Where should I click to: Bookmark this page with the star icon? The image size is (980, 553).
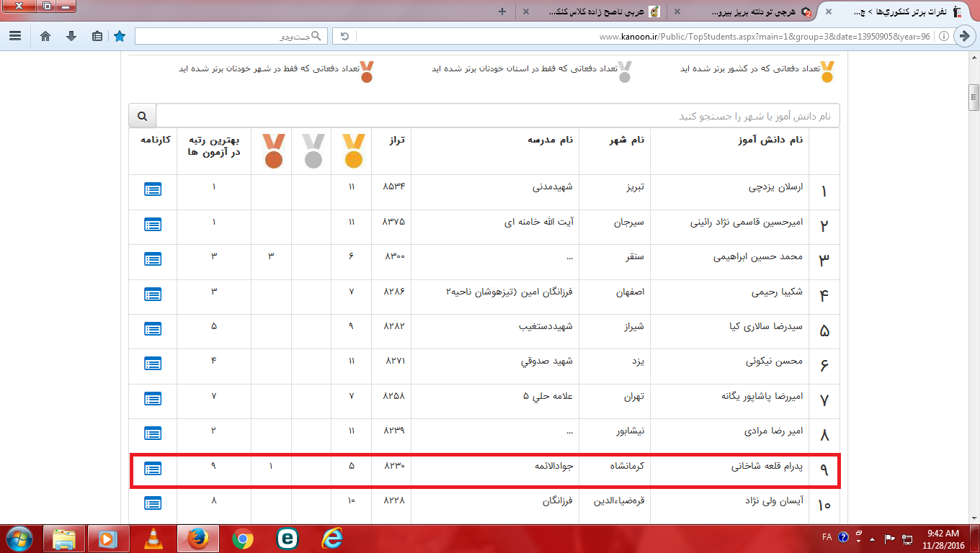coord(120,36)
